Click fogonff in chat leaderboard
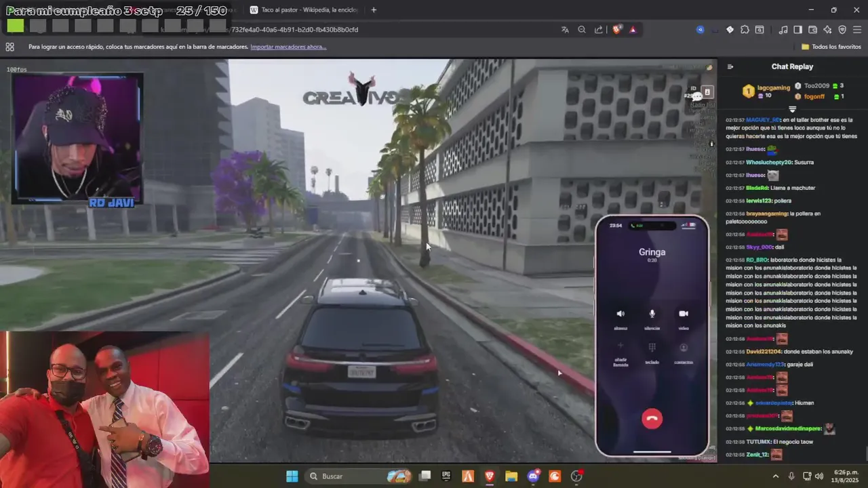868x488 pixels. [814, 96]
